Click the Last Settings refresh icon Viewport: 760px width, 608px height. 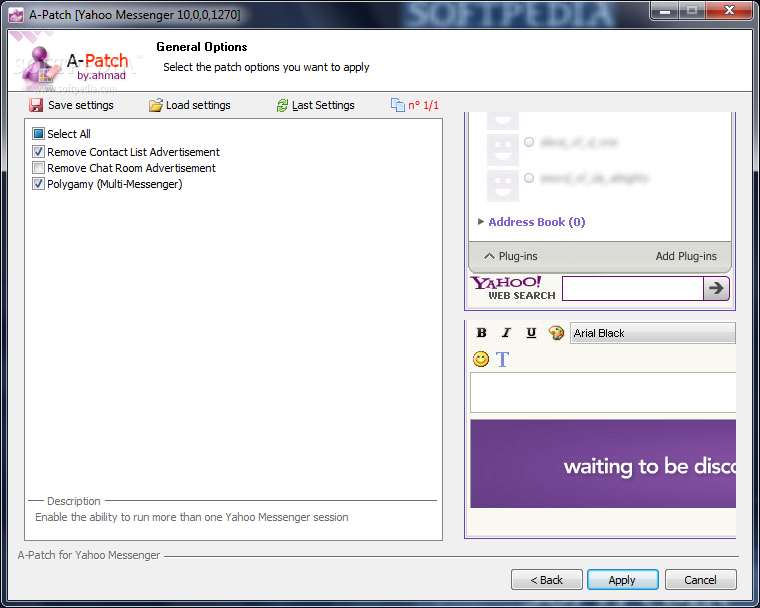(282, 105)
